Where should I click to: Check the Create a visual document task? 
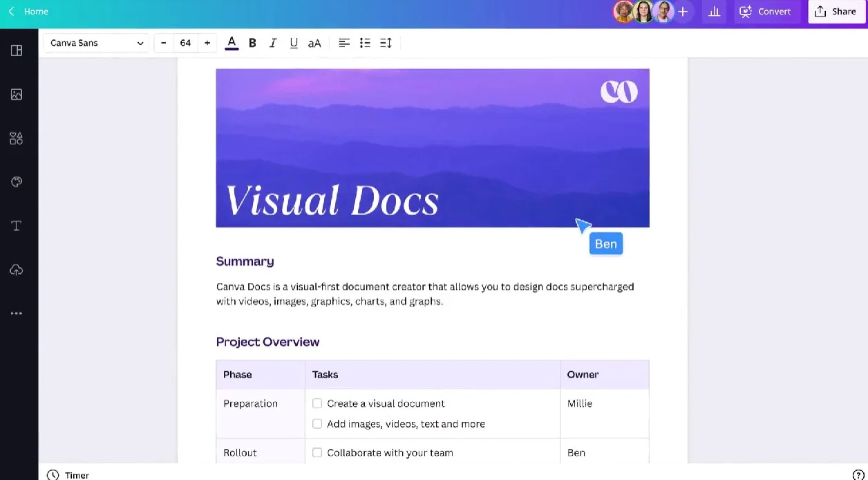317,403
